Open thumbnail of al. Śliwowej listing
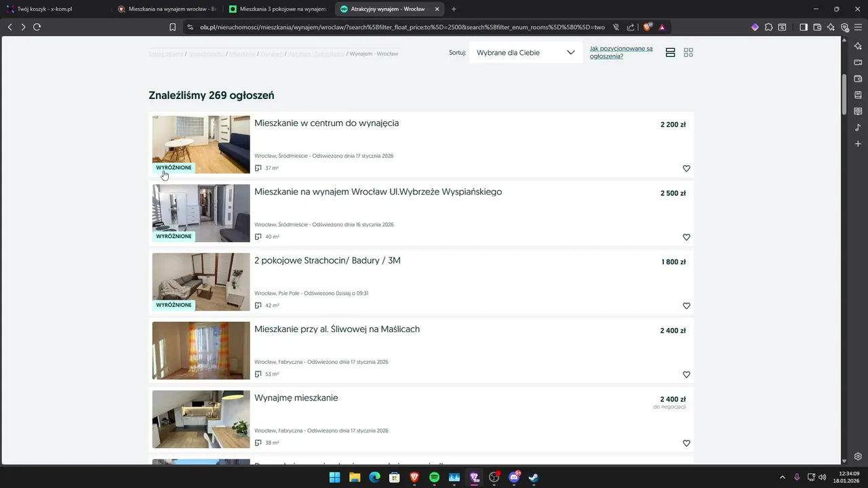This screenshot has height=488, width=868. click(201, 350)
